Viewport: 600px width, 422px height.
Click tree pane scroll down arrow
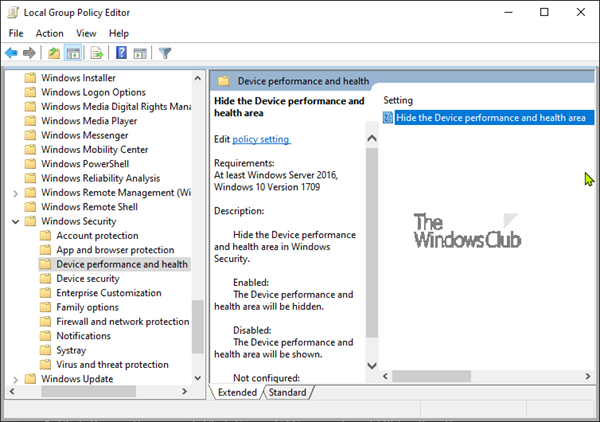point(198,378)
